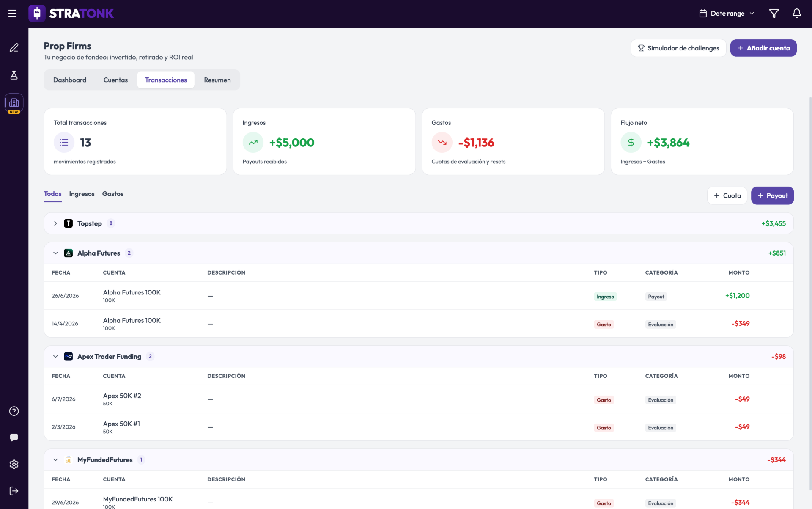This screenshot has width=812, height=509.
Task: Collapse the MyFundedFutures group
Action: point(55,460)
